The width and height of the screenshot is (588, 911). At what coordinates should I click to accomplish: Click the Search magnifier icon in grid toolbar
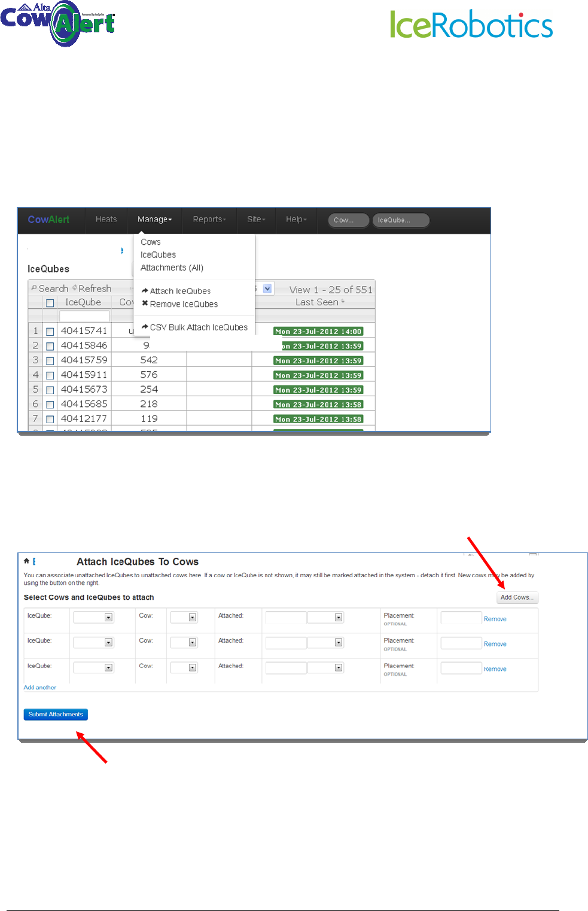pyautogui.click(x=34, y=288)
